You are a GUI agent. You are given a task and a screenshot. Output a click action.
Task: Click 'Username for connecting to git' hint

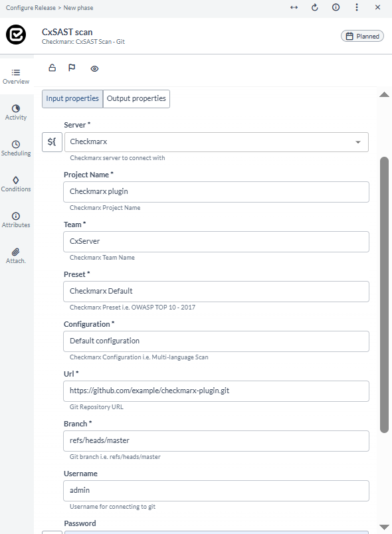pyautogui.click(x=112, y=506)
